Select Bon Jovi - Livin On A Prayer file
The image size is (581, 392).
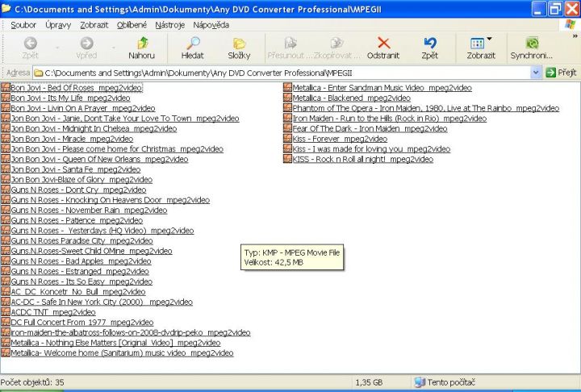point(83,108)
